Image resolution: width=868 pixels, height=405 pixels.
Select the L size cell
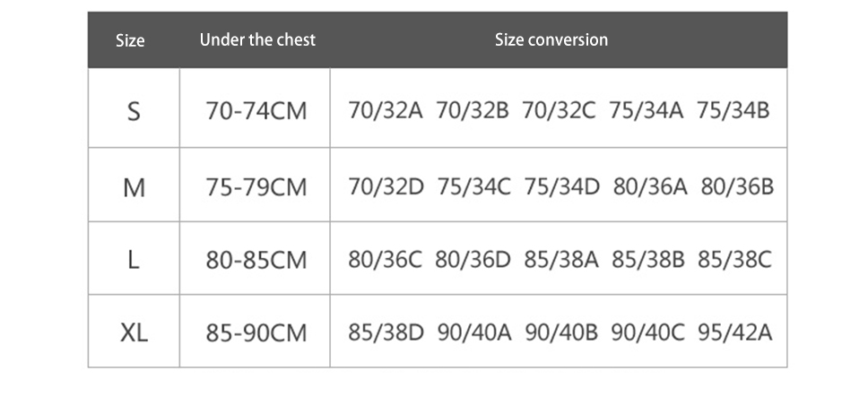pos(134,260)
